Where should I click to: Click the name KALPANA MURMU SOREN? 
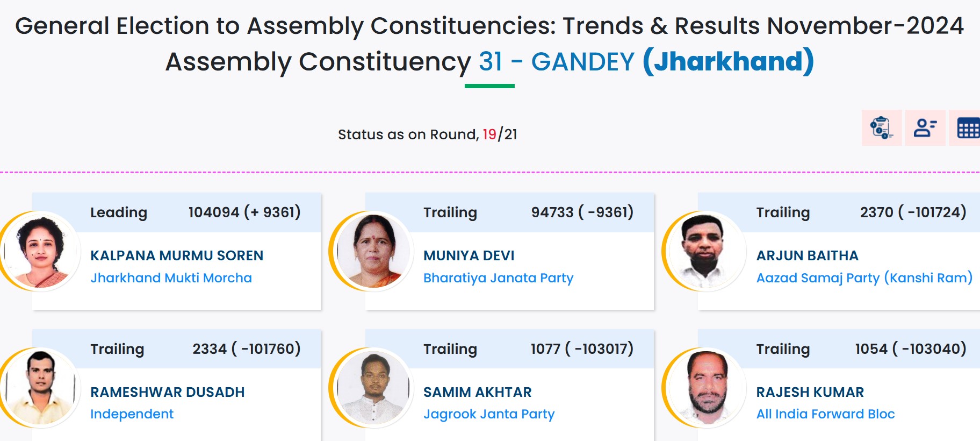coord(177,255)
